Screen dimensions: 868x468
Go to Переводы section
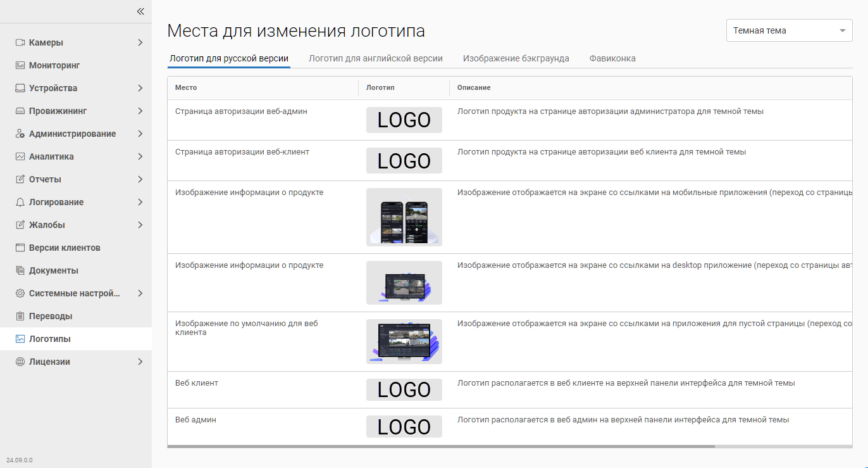coord(51,316)
